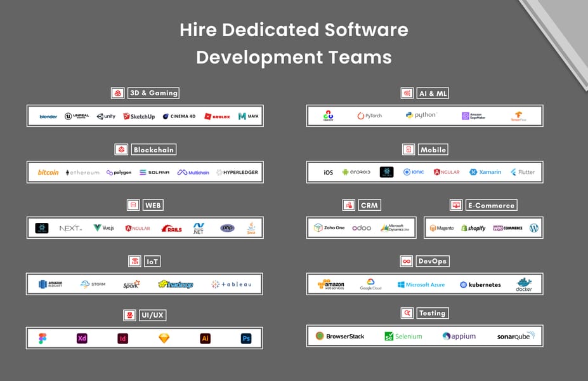Pick the Apache Storm logo
588x381 pixels.
coord(93,284)
